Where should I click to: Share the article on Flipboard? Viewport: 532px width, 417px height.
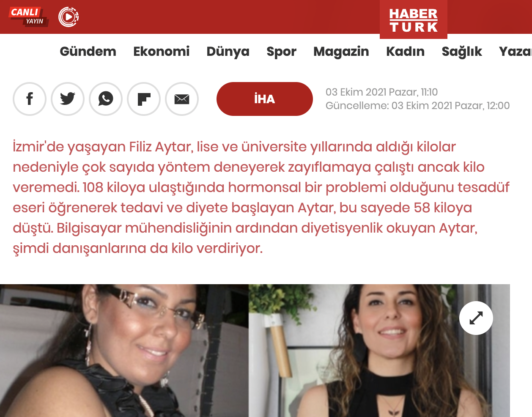click(144, 99)
